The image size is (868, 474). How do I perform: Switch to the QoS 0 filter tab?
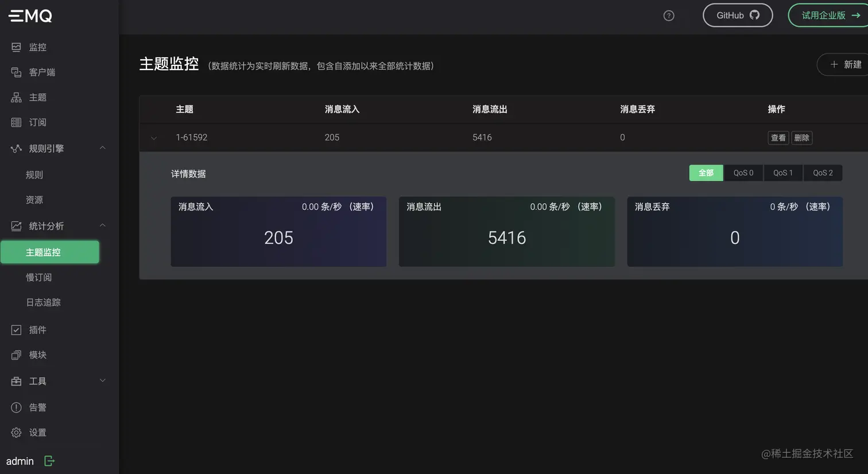tap(743, 173)
